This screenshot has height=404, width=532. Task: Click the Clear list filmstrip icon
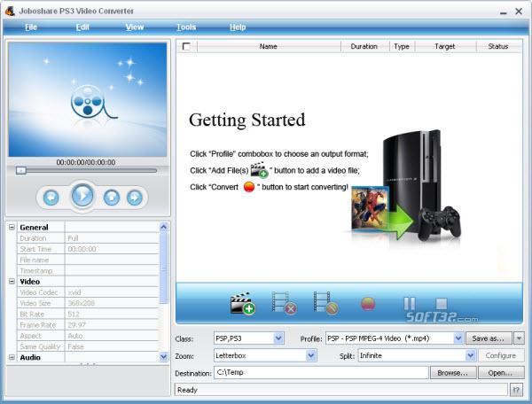(326, 303)
